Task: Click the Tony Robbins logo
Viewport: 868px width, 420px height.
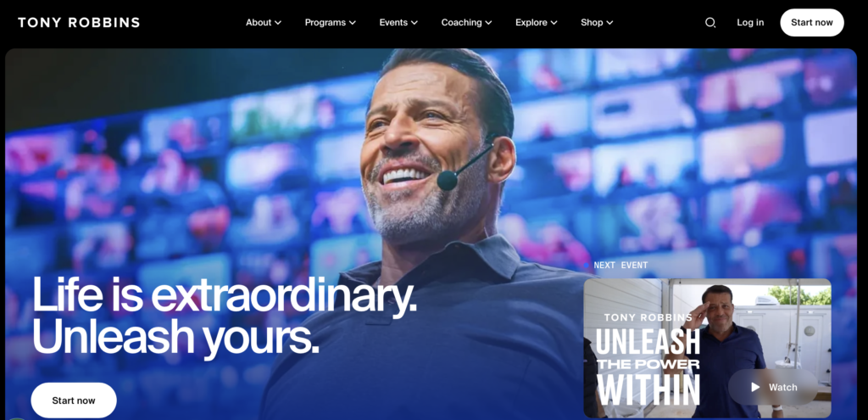Action: [79, 23]
